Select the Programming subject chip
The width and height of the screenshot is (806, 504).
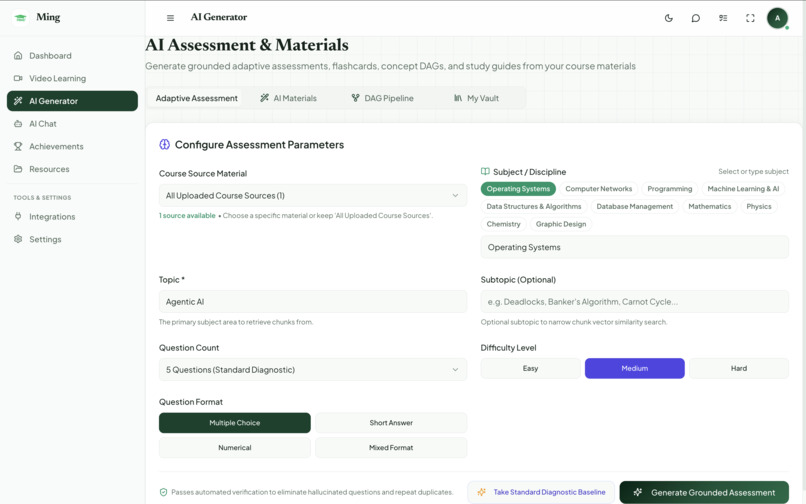tap(670, 189)
